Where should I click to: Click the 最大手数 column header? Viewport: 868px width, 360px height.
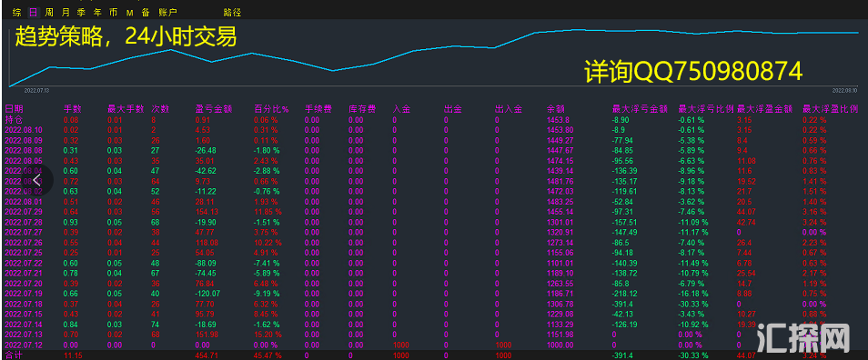[x=126, y=109]
